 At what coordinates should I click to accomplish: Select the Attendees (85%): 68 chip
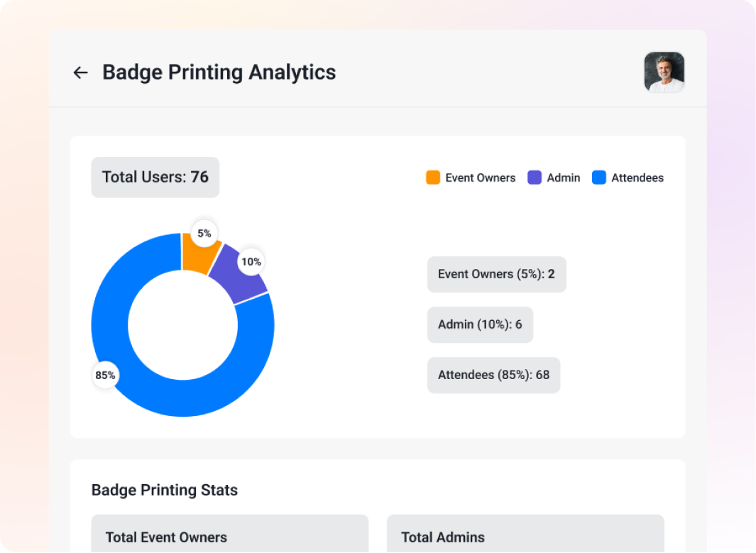pyautogui.click(x=494, y=375)
